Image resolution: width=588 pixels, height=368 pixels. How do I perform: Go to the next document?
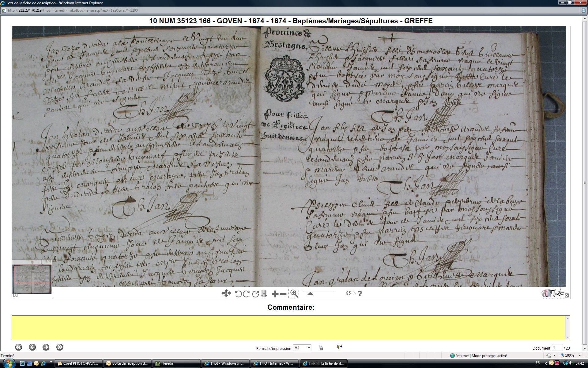[x=46, y=347]
